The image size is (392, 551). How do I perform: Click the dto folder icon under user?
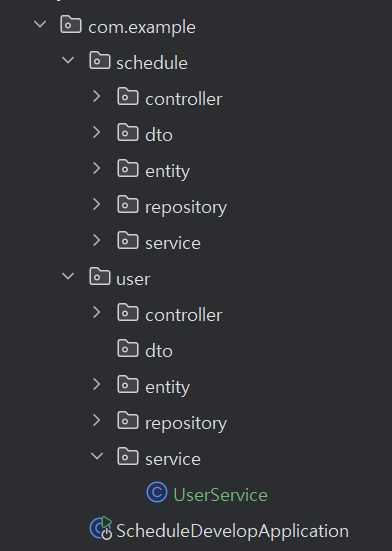pyautogui.click(x=128, y=349)
